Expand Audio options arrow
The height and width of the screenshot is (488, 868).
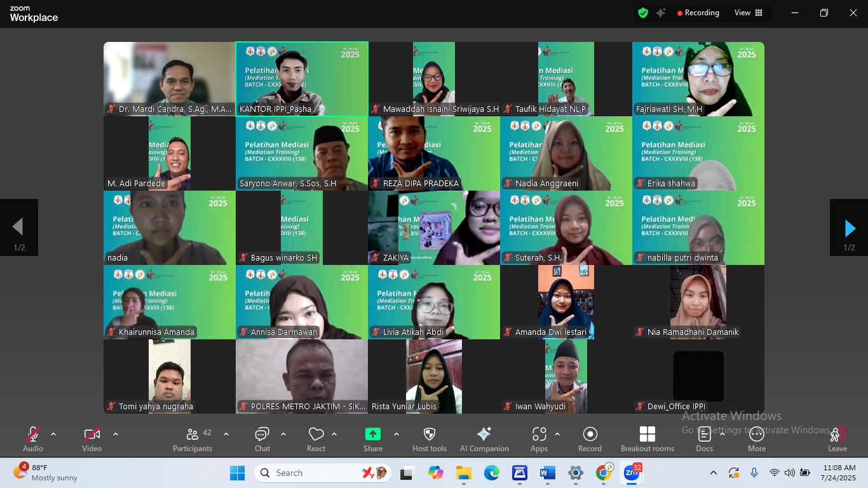coord(53,435)
